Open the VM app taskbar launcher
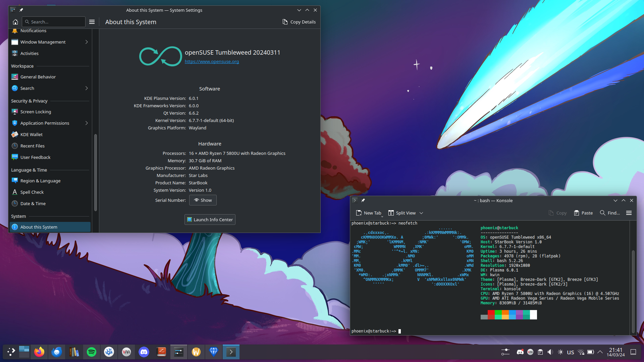 pos(126,352)
